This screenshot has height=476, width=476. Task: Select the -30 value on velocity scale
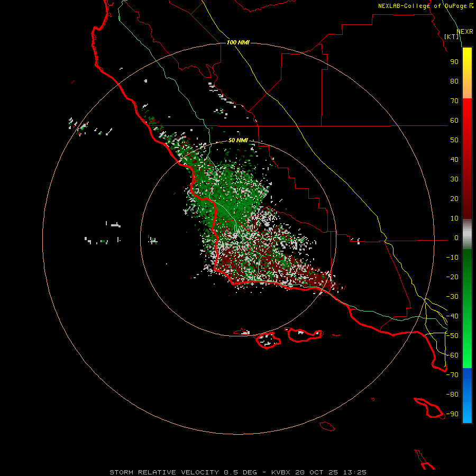(x=452, y=297)
